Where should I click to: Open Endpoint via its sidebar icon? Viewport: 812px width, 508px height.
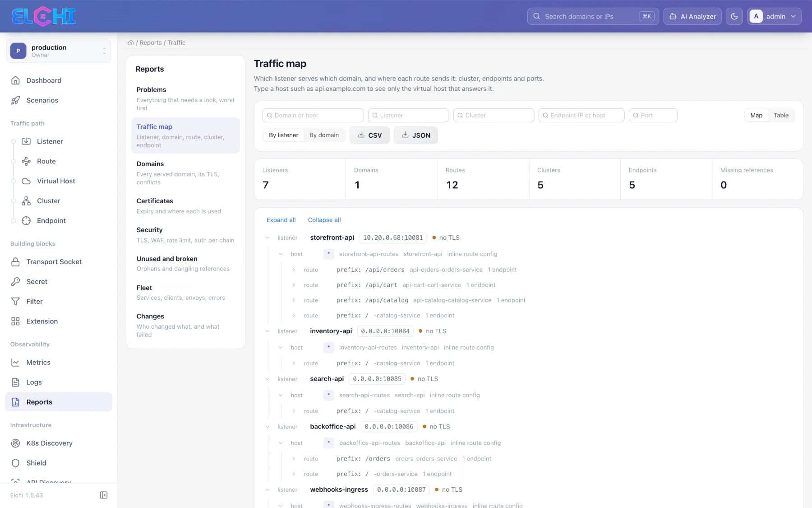pyautogui.click(x=26, y=221)
